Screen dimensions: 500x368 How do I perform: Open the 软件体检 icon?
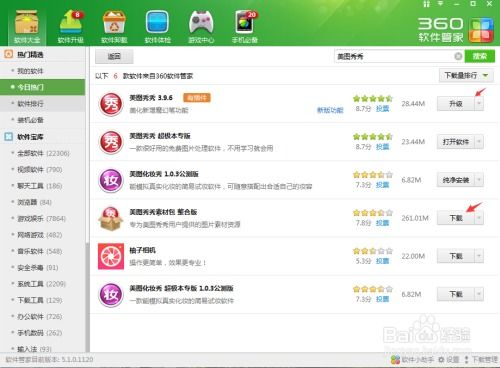pos(157,22)
